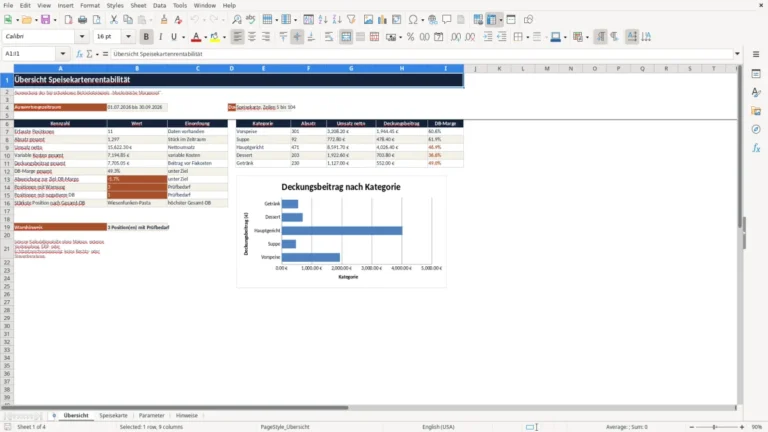
Task: Open sidebar Gallery icon
Action: [756, 111]
